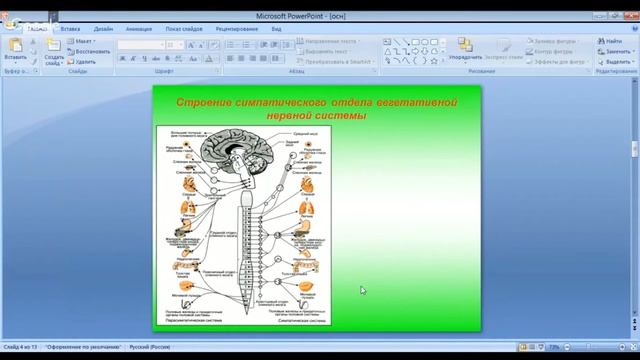The width and height of the screenshot is (640, 360).
Task: Switch to Показ слайдов (Slide Show) tab
Action: (184, 29)
